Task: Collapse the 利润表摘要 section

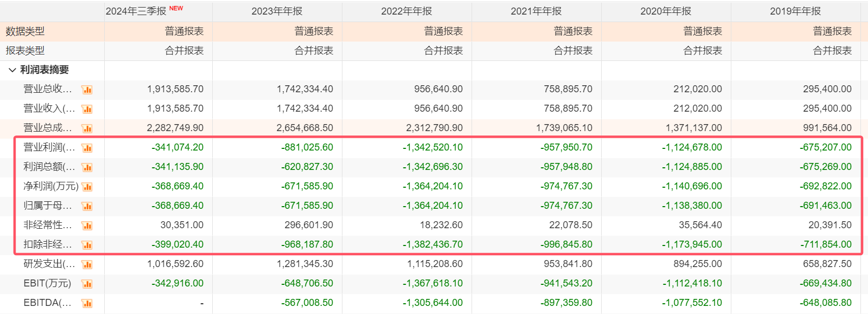Action: click(12, 70)
